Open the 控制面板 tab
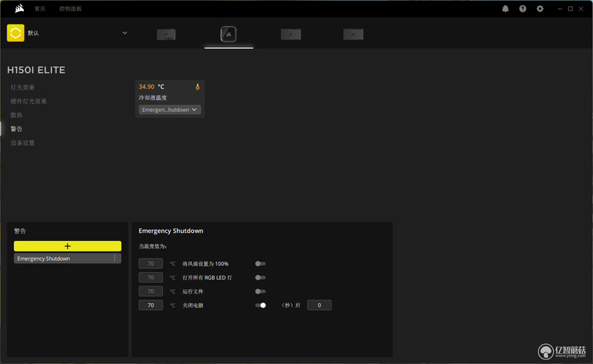The width and height of the screenshot is (593, 364). pyautogui.click(x=70, y=9)
